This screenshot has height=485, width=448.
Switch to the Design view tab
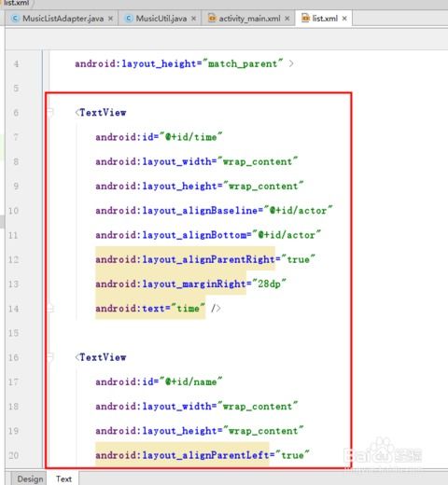pos(30,478)
